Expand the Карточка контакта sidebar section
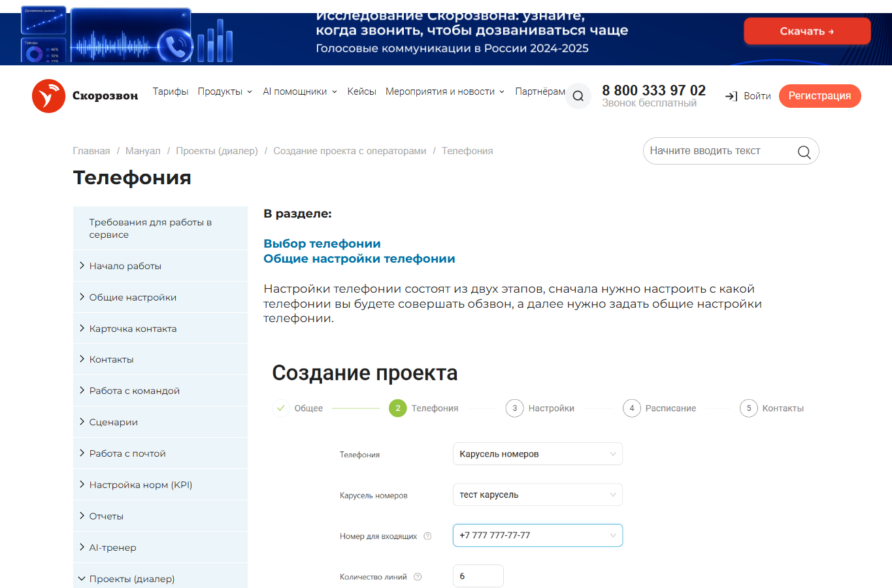The width and height of the screenshot is (892, 588). (x=160, y=329)
